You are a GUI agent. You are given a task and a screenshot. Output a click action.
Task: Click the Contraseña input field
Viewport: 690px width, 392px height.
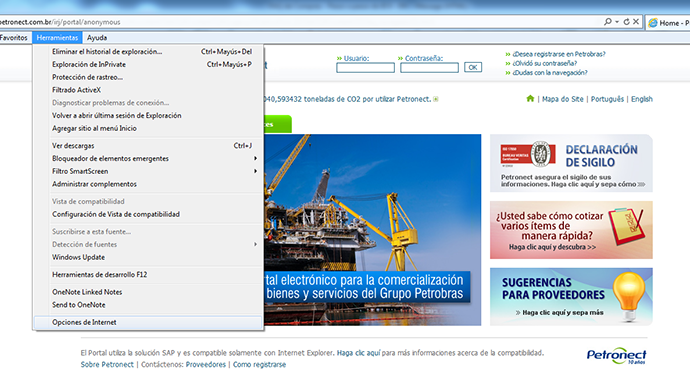point(429,67)
